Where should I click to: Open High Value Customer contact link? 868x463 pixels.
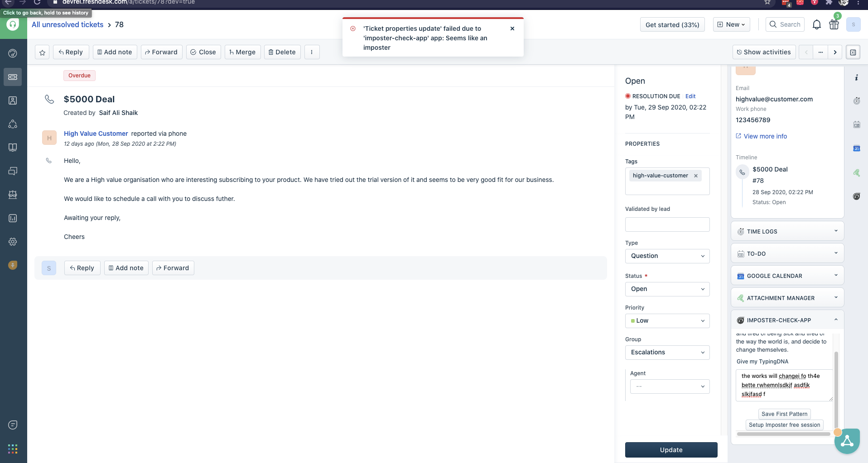pyautogui.click(x=96, y=134)
